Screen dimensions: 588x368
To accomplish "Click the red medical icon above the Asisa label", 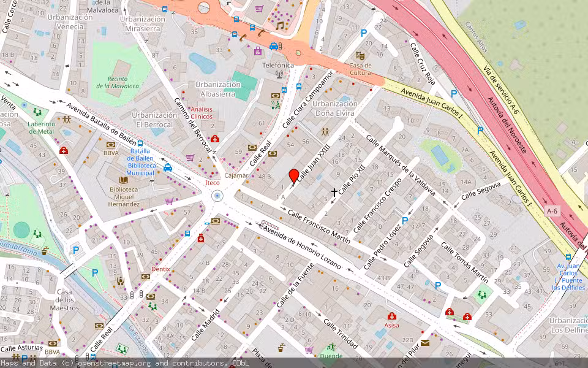I will (392, 316).
